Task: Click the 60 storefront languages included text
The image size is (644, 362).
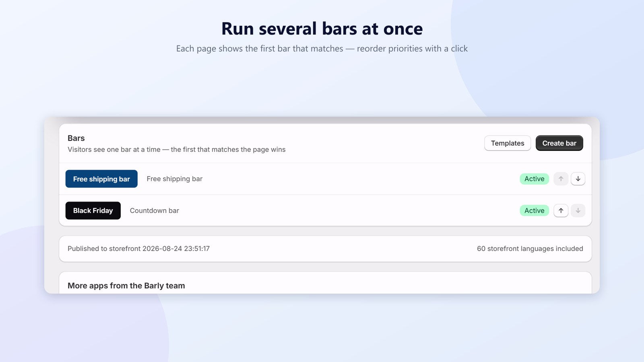Action: [530, 249]
